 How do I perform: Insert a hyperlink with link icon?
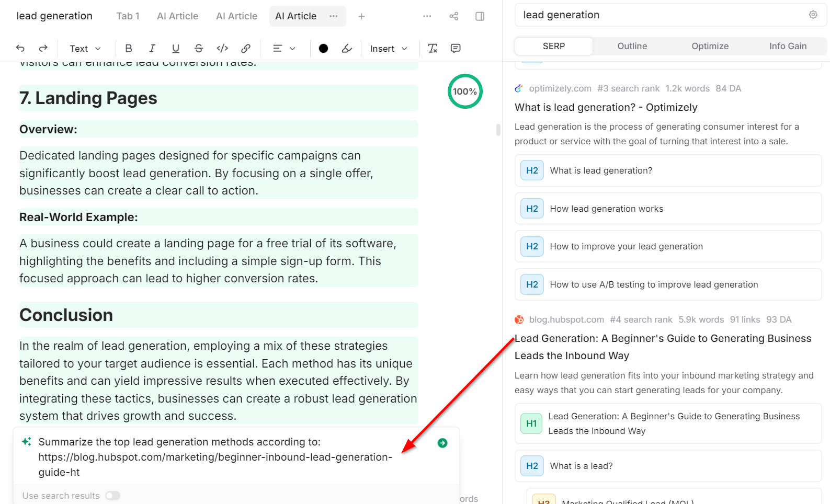(246, 48)
